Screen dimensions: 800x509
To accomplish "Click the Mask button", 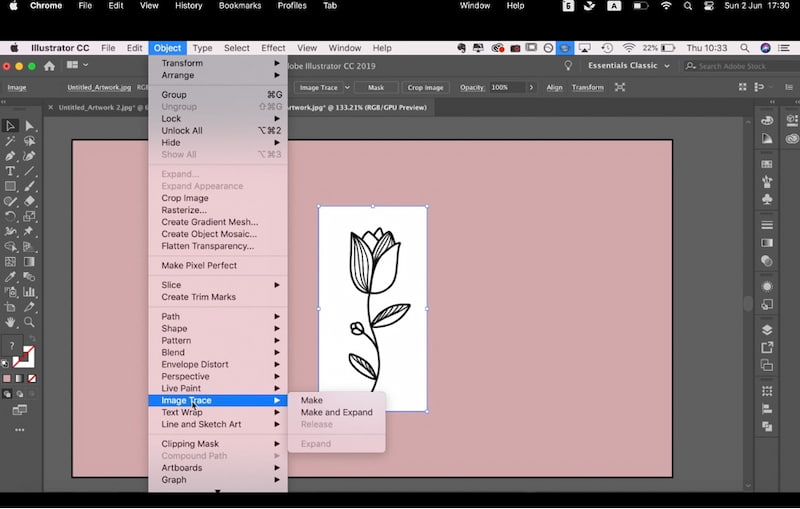I will coord(376,87).
